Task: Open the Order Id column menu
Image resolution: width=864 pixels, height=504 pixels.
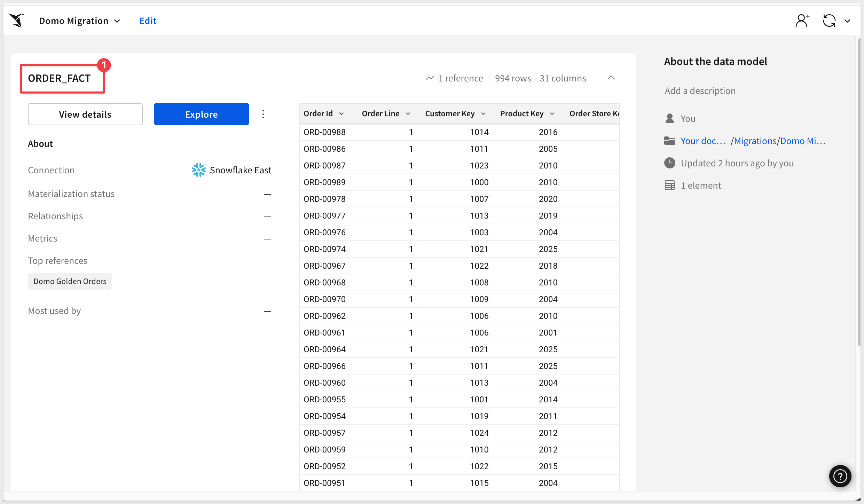Action: click(341, 114)
